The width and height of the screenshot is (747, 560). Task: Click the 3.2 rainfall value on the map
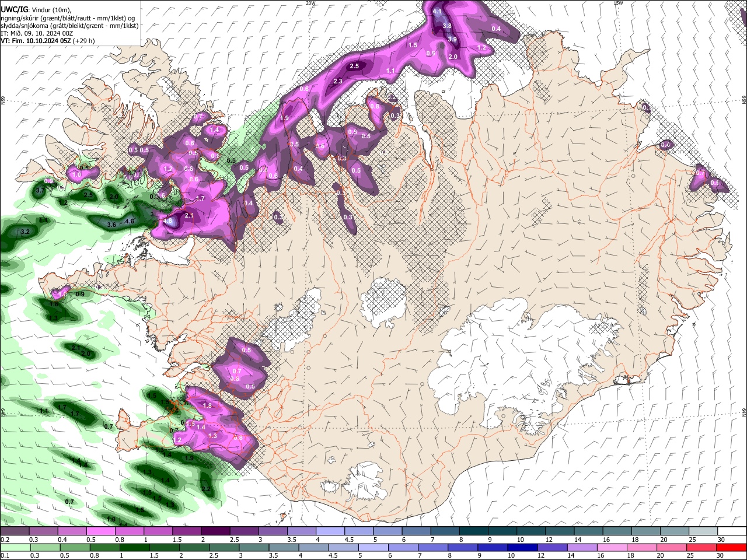click(x=25, y=232)
